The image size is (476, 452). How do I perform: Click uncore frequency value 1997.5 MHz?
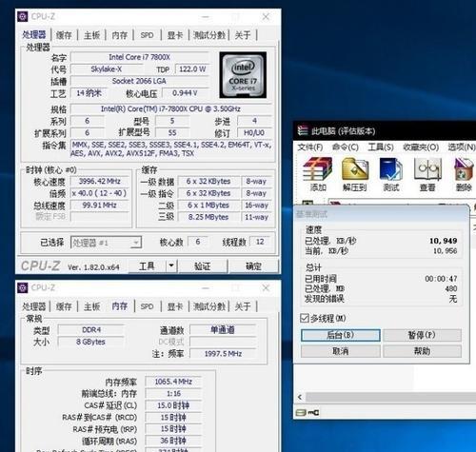(x=223, y=354)
